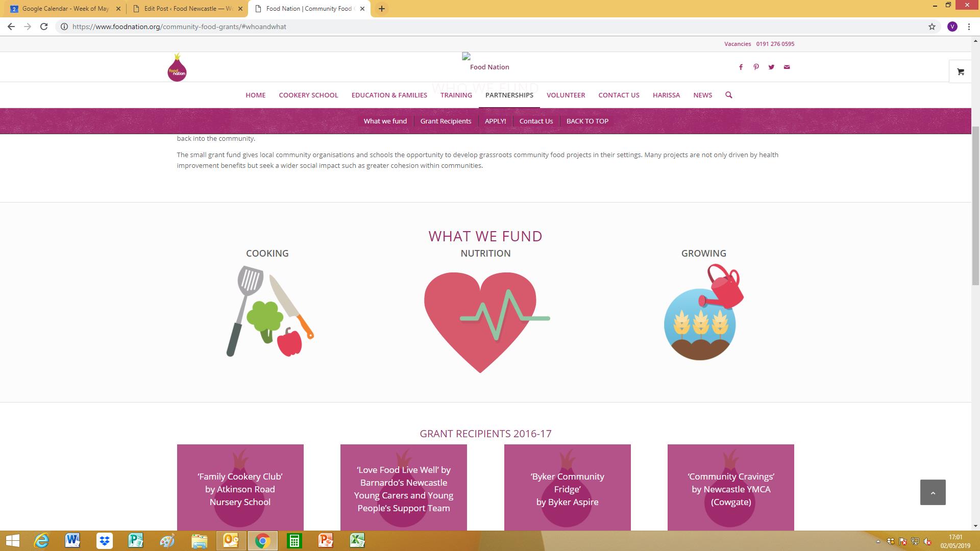The height and width of the screenshot is (551, 980).
Task: Click the search magnifier in main menu
Action: click(x=728, y=95)
